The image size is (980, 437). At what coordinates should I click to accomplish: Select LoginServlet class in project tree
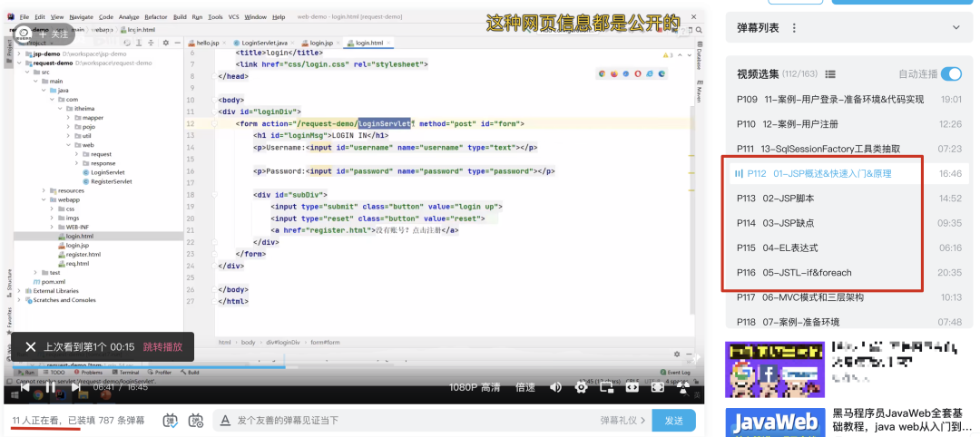click(103, 172)
